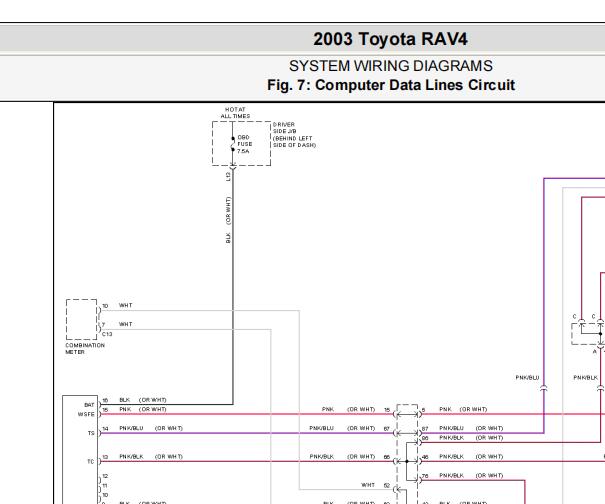605x504 pixels.
Task: Click the OBD FUSE 7.5A symbol
Action: pyautogui.click(x=233, y=144)
